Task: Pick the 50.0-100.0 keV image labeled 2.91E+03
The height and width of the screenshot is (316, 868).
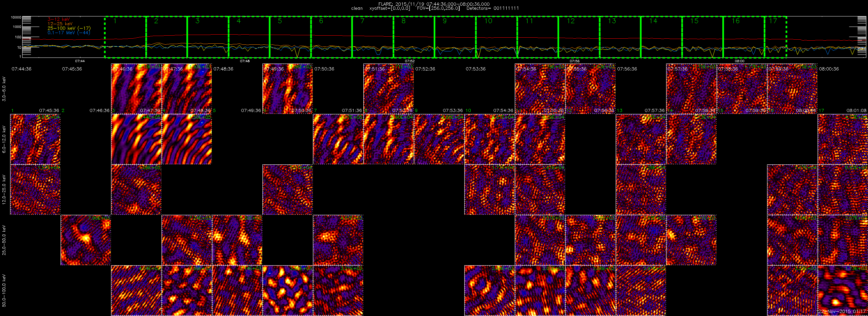Action: pyautogui.click(x=641, y=290)
